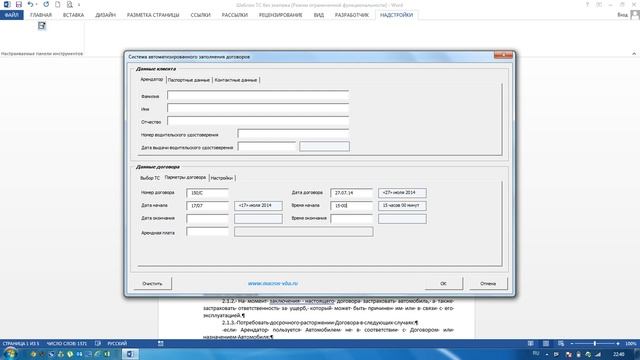The width and height of the screenshot is (640, 360).
Task: Switch to the Паспортные данные tab
Action: (x=189, y=80)
